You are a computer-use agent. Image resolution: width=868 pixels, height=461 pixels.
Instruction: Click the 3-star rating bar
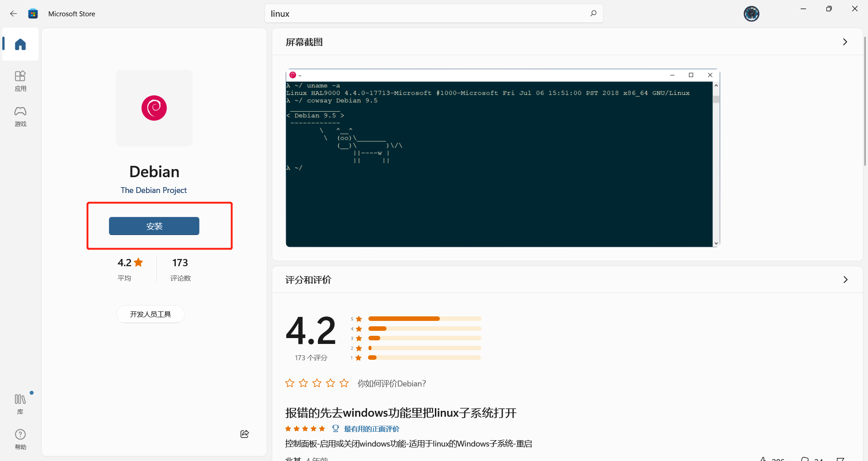(x=425, y=338)
